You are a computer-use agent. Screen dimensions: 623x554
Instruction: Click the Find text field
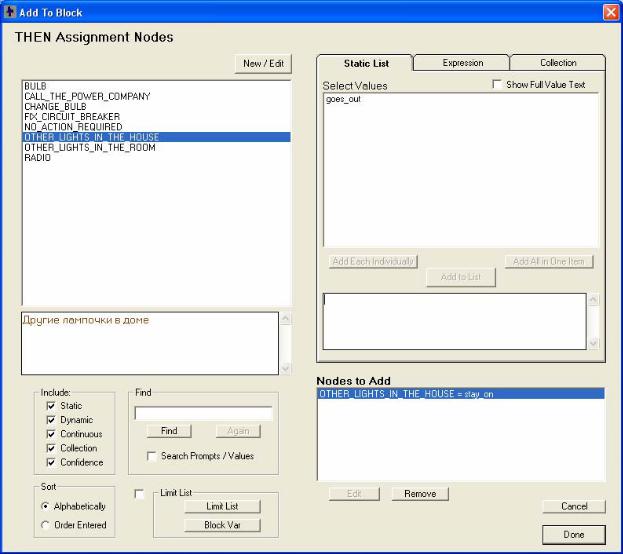[x=203, y=413]
